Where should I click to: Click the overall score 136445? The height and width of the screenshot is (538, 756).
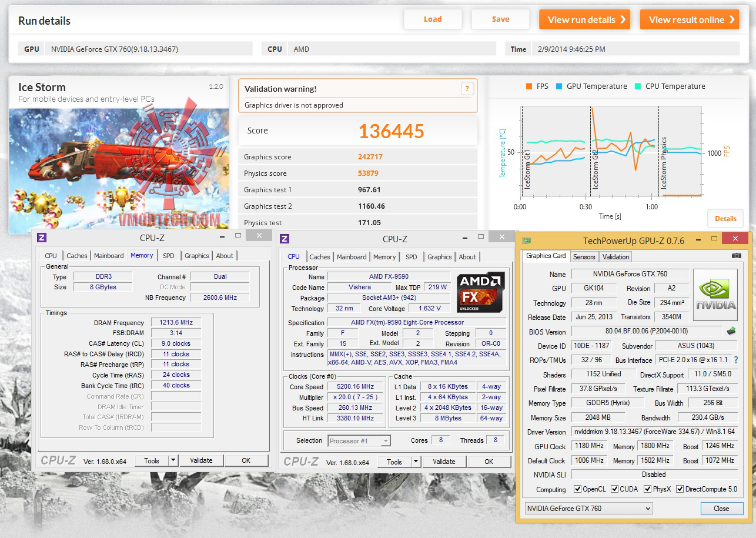click(x=392, y=131)
